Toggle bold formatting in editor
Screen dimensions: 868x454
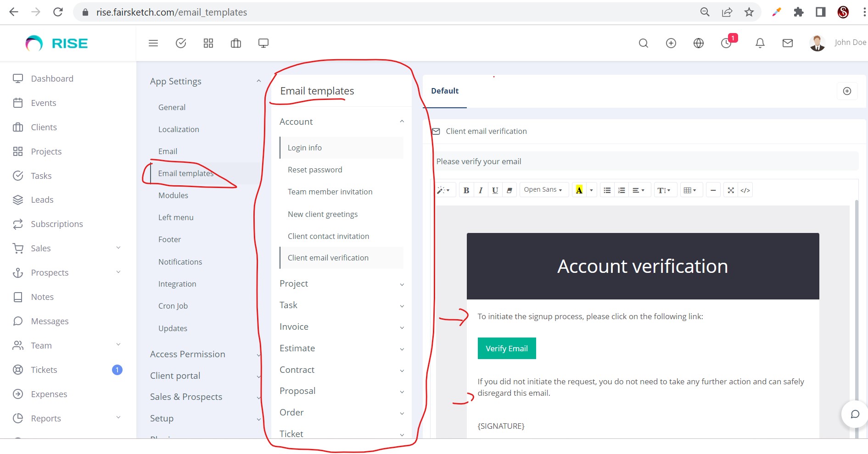coord(466,190)
